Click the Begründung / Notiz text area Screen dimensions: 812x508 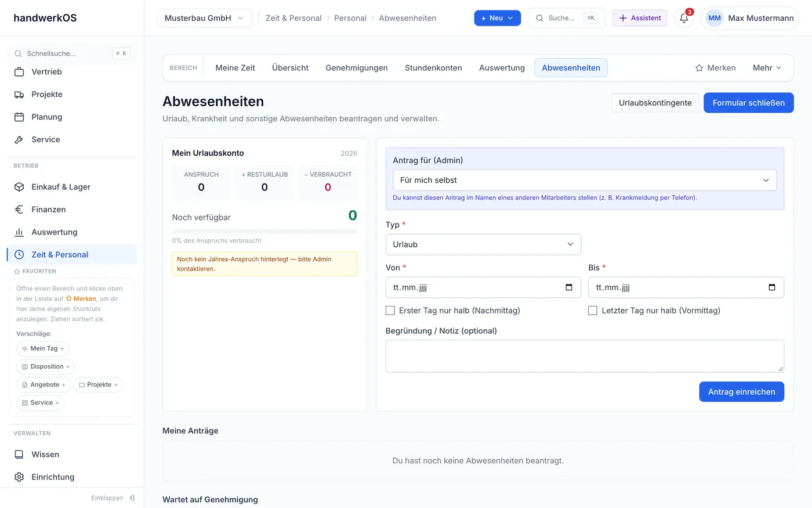click(x=585, y=356)
